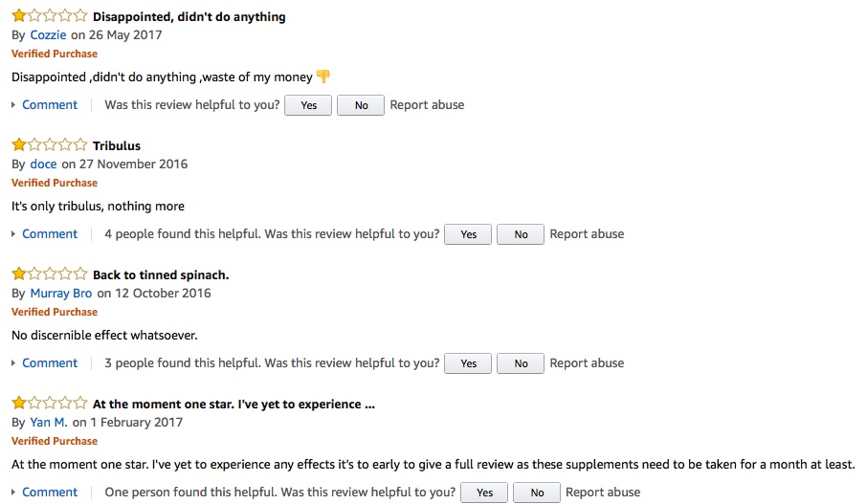Click No for Yan M.'s review
This screenshot has width=867, height=504.
[x=537, y=493]
